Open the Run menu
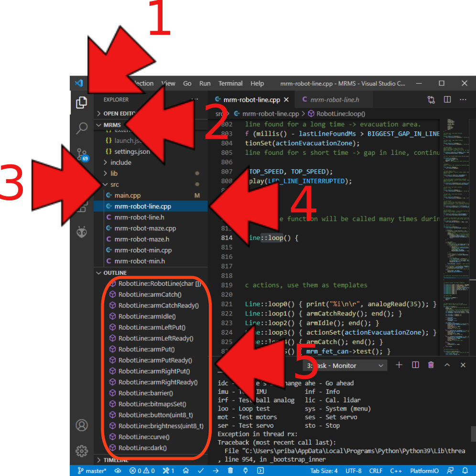476x476 pixels. click(x=205, y=84)
